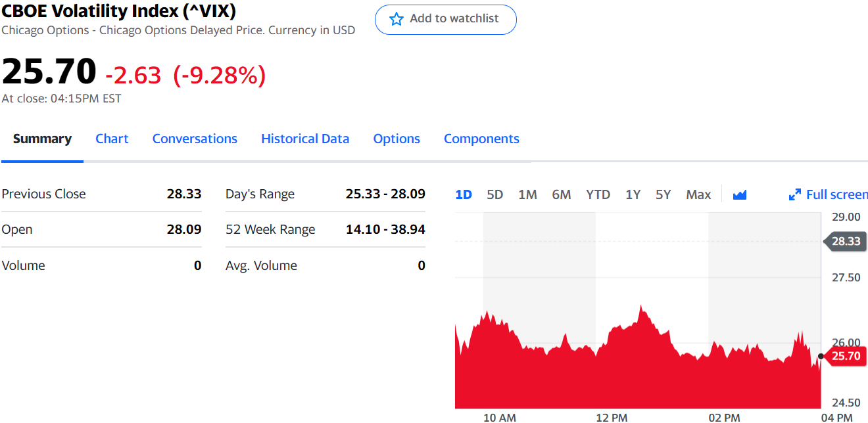This screenshot has width=868, height=423.
Task: Choose the YTD chart range
Action: (x=598, y=194)
